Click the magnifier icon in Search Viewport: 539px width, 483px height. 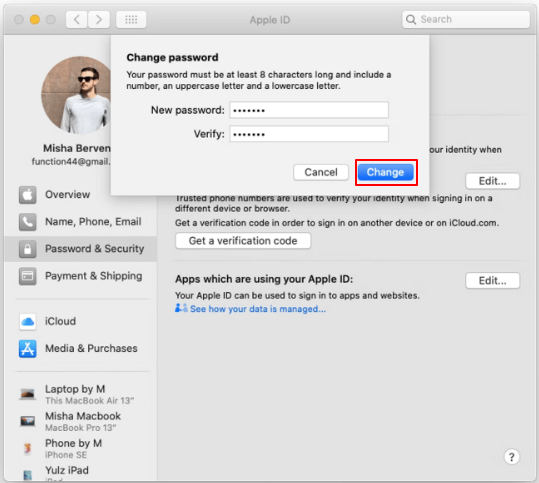(411, 19)
